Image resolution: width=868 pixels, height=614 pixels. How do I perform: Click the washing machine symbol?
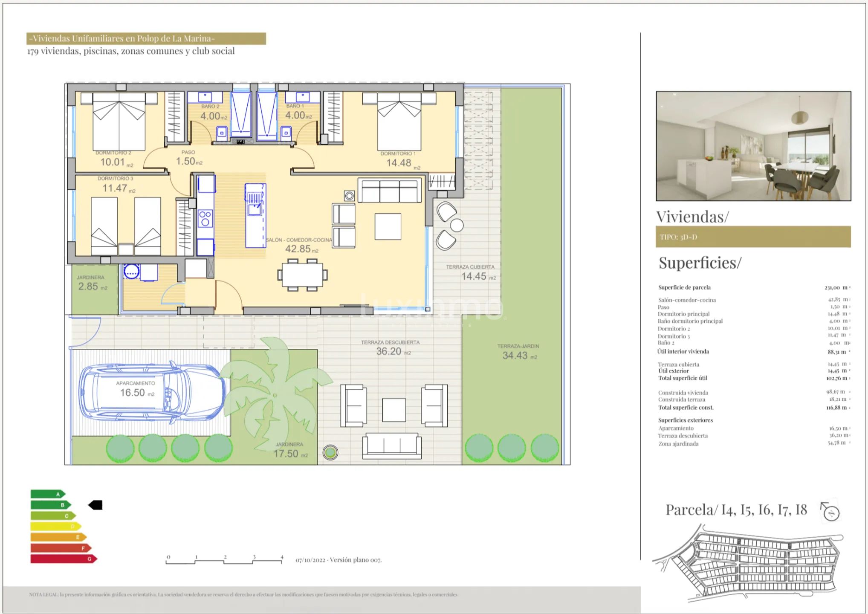[131, 271]
